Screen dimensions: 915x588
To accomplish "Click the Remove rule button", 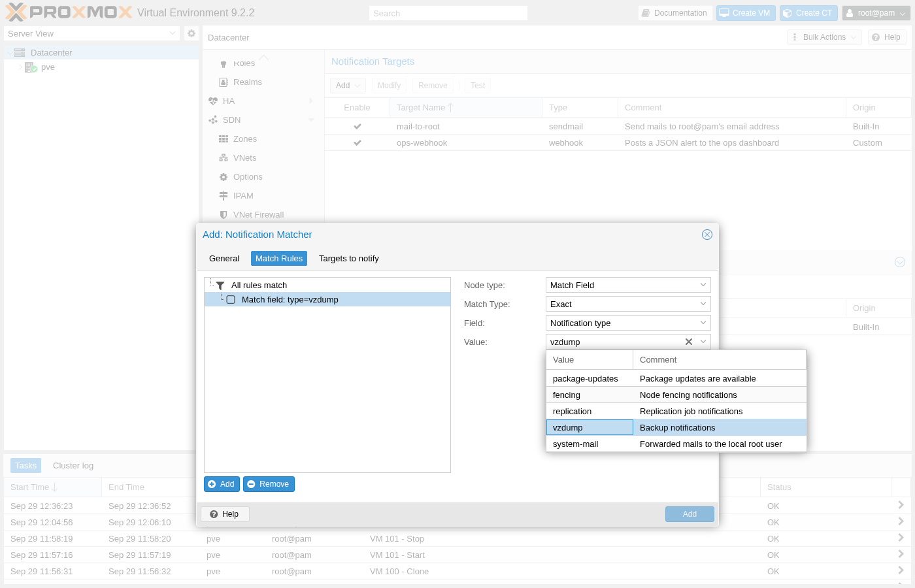I will tap(269, 484).
